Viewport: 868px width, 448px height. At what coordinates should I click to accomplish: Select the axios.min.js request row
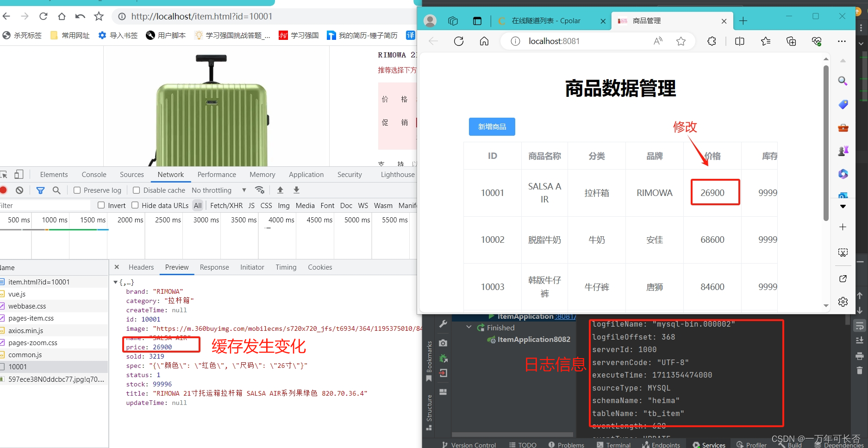[x=54, y=330]
